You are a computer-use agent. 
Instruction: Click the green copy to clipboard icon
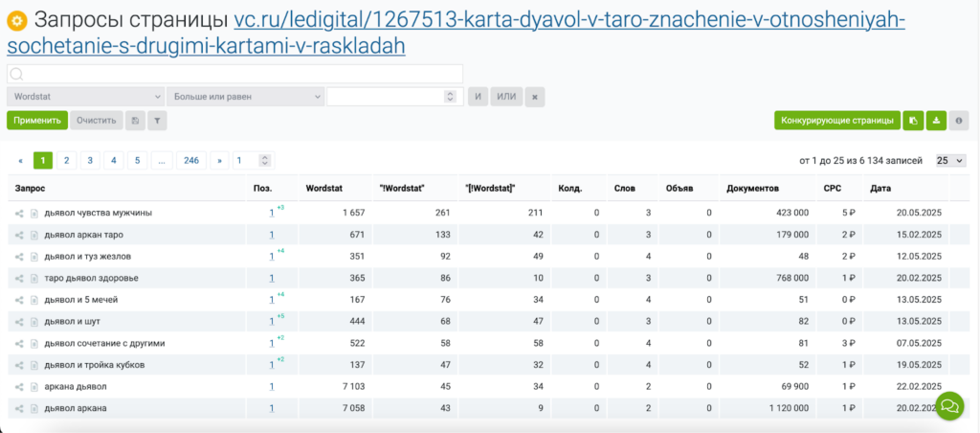pyautogui.click(x=914, y=121)
